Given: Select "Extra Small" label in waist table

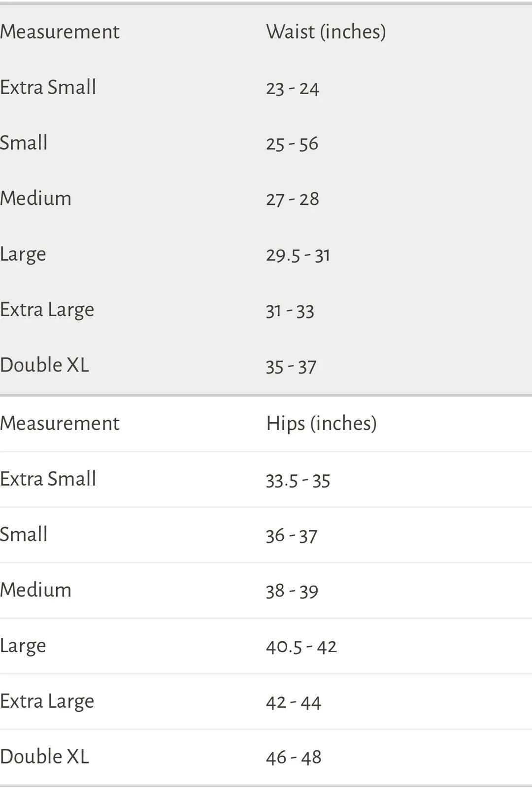Looking at the screenshot, I should [x=48, y=88].
